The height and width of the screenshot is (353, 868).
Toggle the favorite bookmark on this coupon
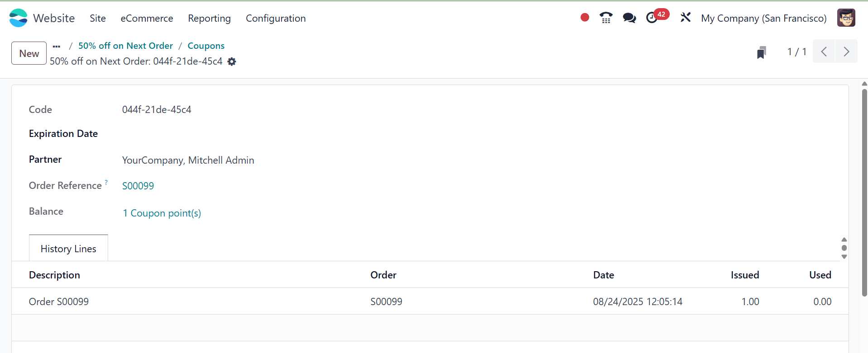(761, 52)
